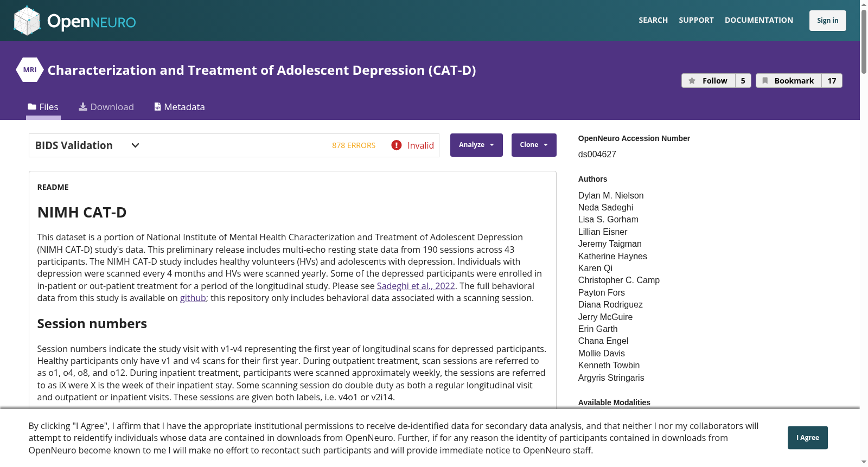Click the dataset title CAT-D heading
This screenshot has height=467, width=868.
click(x=262, y=71)
